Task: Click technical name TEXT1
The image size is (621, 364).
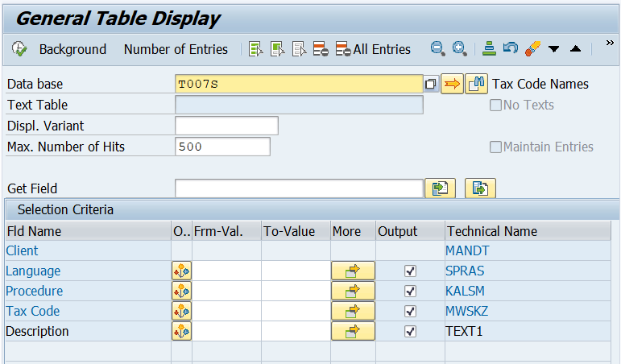Action: [x=464, y=331]
